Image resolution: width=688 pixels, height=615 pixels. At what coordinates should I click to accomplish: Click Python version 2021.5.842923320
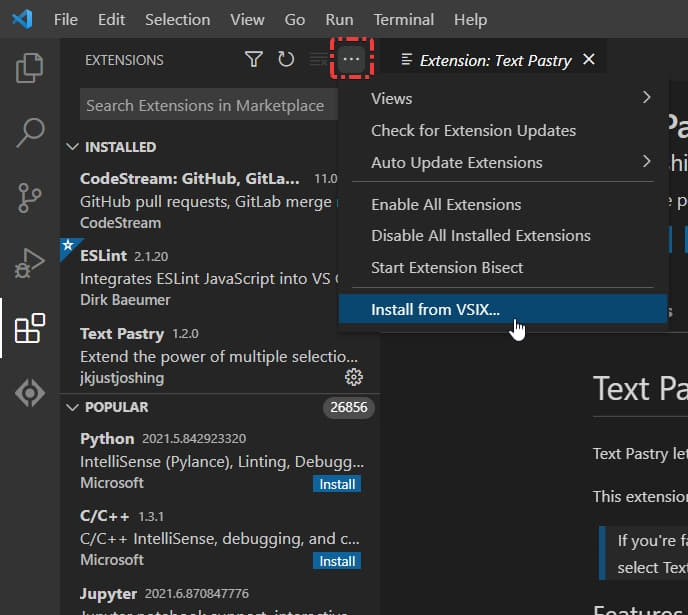(x=194, y=439)
